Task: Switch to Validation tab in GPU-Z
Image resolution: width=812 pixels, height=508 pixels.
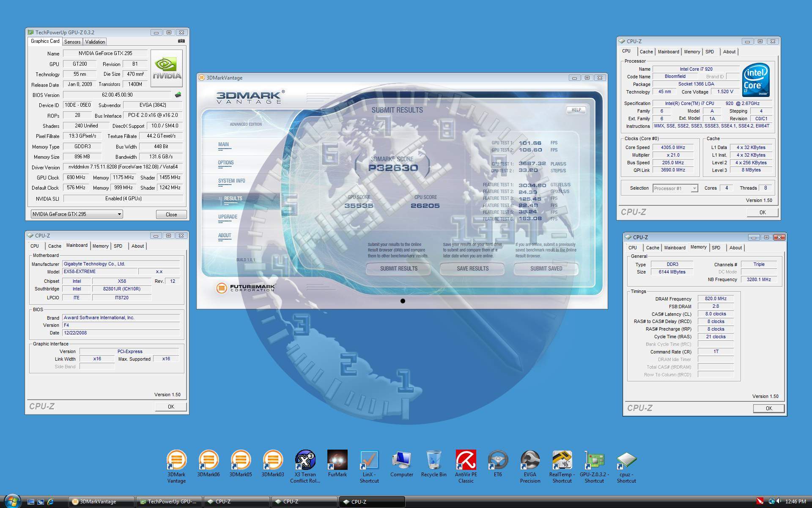Action: (95, 42)
